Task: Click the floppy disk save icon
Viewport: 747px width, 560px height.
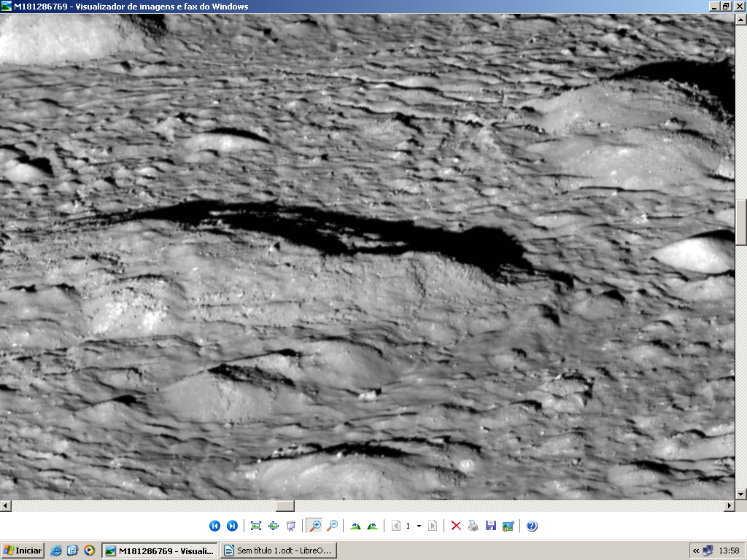Action: pyautogui.click(x=491, y=526)
